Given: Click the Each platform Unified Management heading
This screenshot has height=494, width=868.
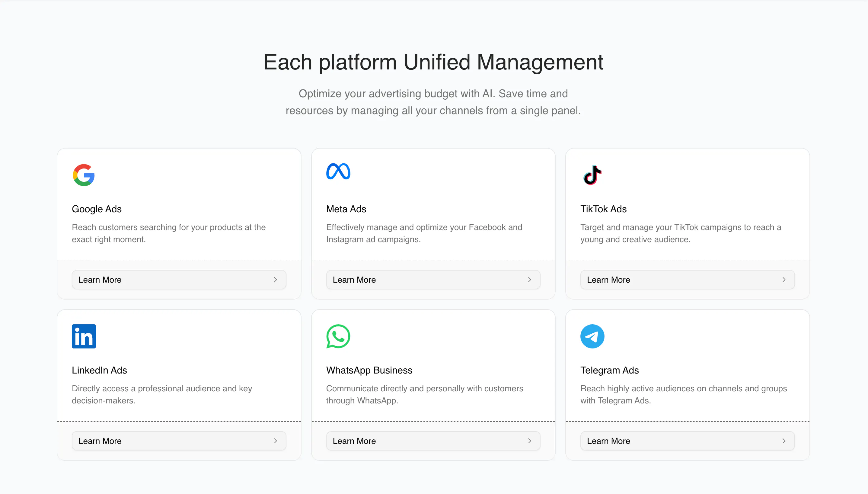Looking at the screenshot, I should coord(433,62).
